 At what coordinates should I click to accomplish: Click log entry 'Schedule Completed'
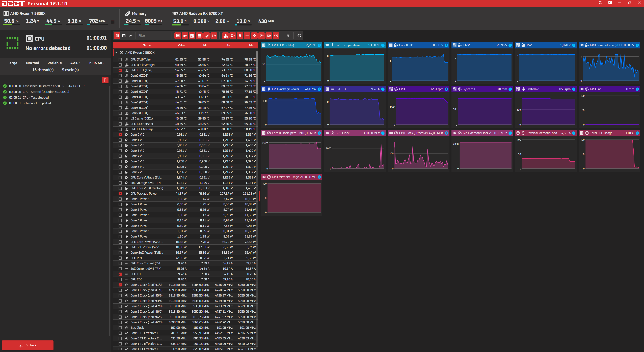point(37,103)
